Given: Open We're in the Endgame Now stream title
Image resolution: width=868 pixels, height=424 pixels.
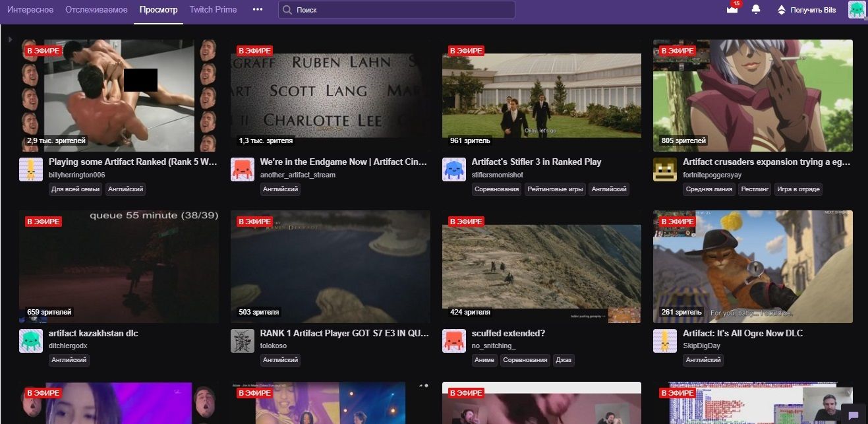Looking at the screenshot, I should tap(344, 162).
